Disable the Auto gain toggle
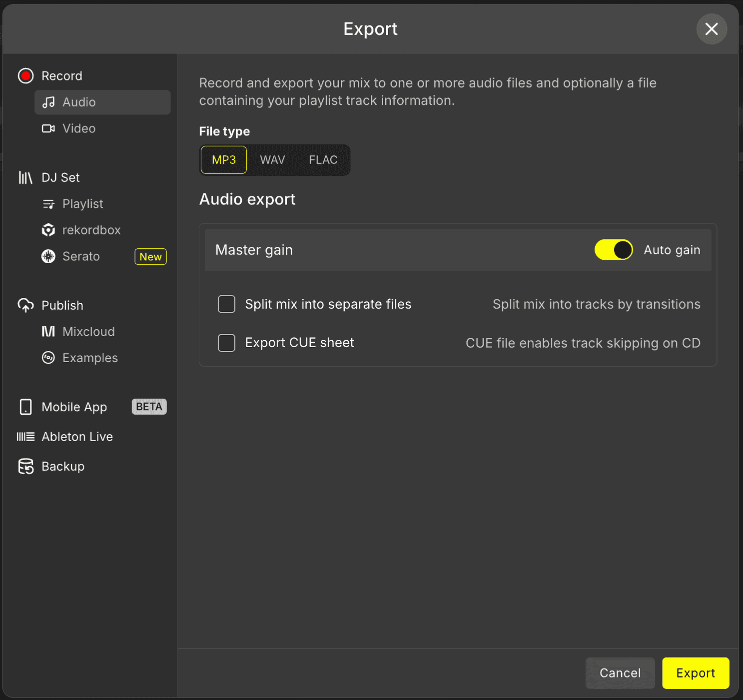 (x=614, y=250)
